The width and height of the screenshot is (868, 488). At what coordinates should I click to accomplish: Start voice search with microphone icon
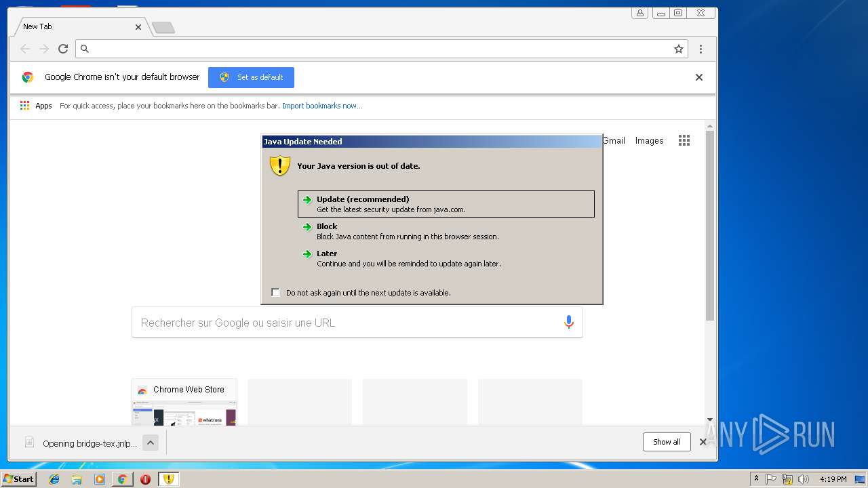coord(569,323)
